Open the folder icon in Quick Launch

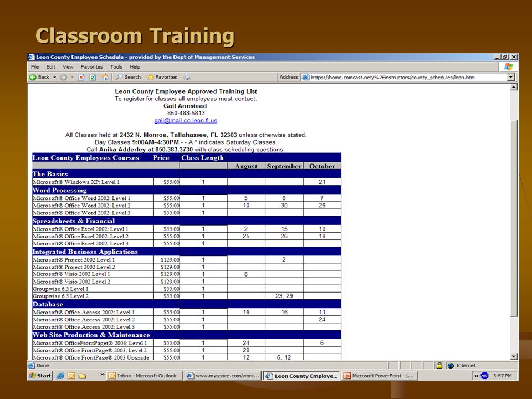83,376
